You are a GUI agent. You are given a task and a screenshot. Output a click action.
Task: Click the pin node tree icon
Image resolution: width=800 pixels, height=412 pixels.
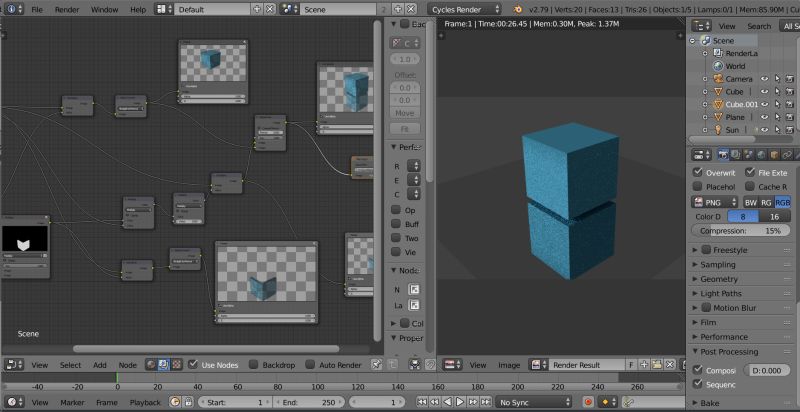pos(377,365)
